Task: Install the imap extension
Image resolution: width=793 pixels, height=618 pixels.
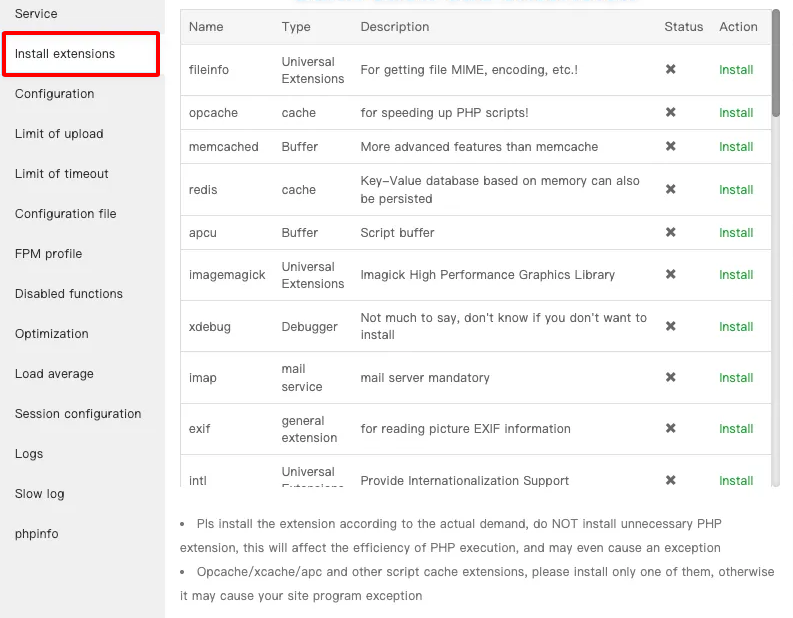Action: tap(736, 378)
